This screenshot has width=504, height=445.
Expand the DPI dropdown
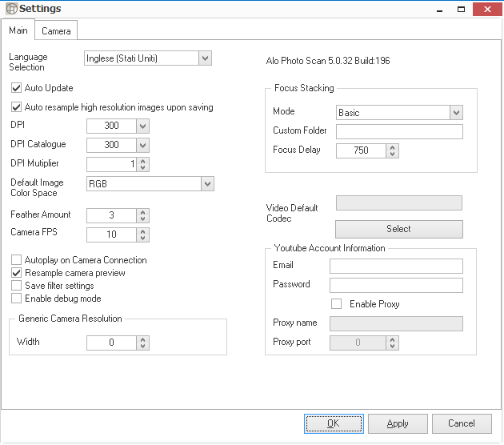click(x=142, y=126)
